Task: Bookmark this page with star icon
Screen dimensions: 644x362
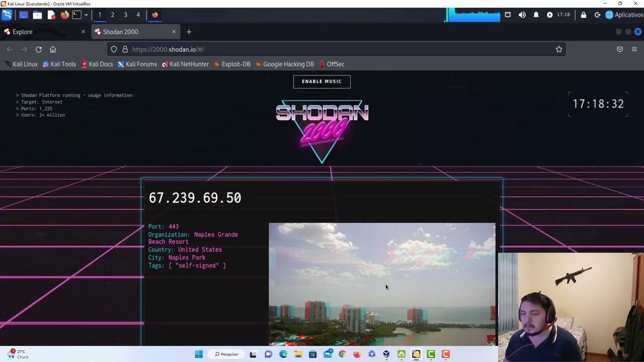Action: click(x=558, y=49)
